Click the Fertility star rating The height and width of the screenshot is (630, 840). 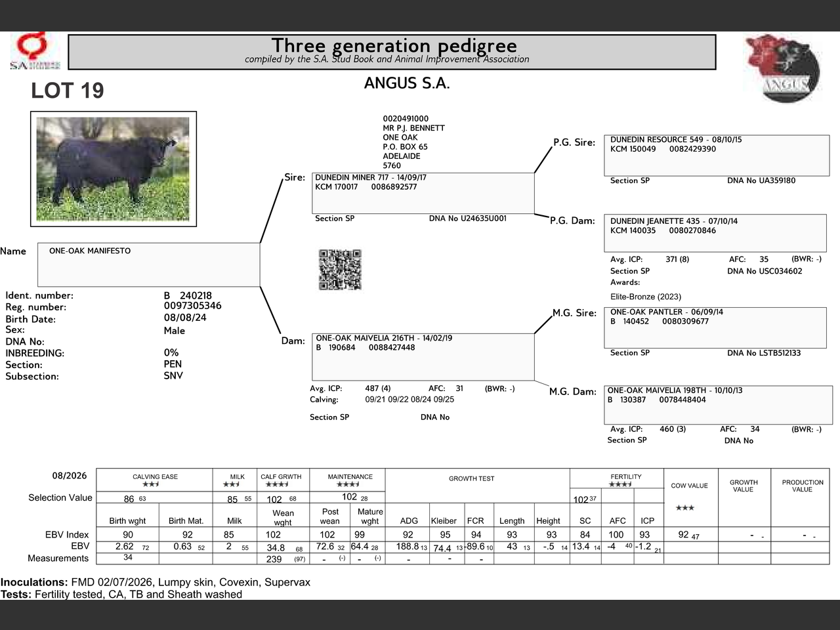pos(620,484)
